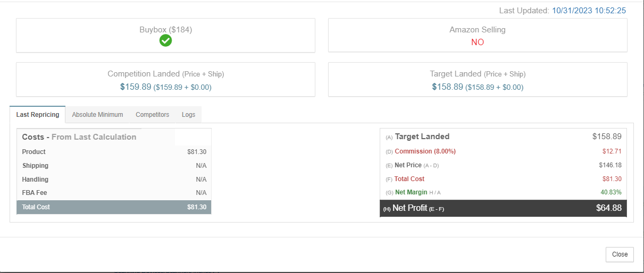The image size is (644, 273).
Task: Select the Product cost row
Action: (114, 152)
